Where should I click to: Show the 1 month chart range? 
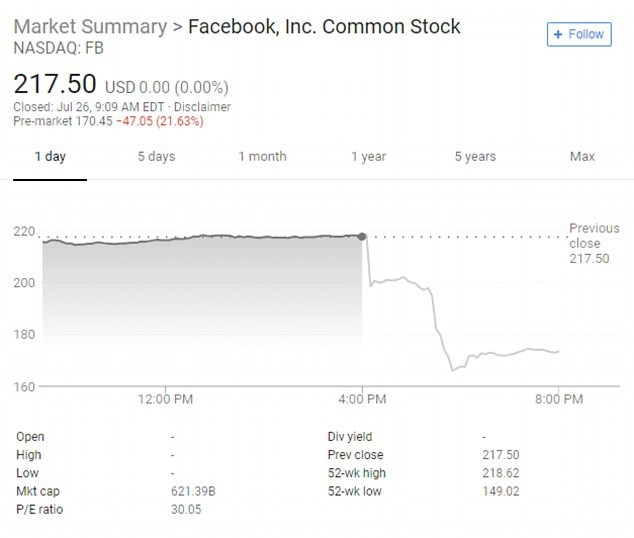262,156
